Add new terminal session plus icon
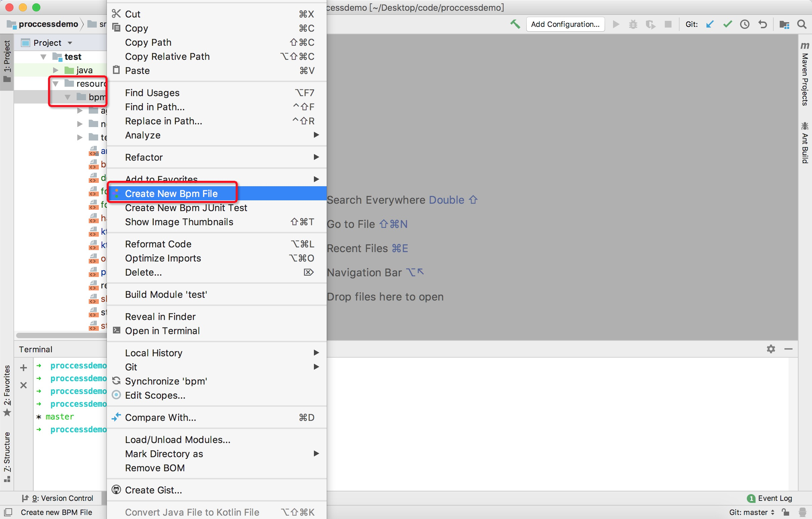812x519 pixels. pyautogui.click(x=23, y=368)
